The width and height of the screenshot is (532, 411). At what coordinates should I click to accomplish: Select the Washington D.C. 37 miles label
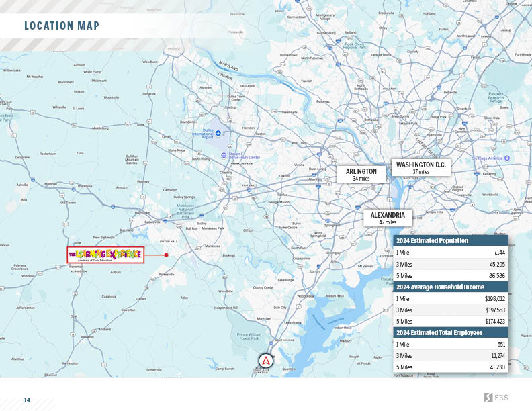pyautogui.click(x=421, y=167)
